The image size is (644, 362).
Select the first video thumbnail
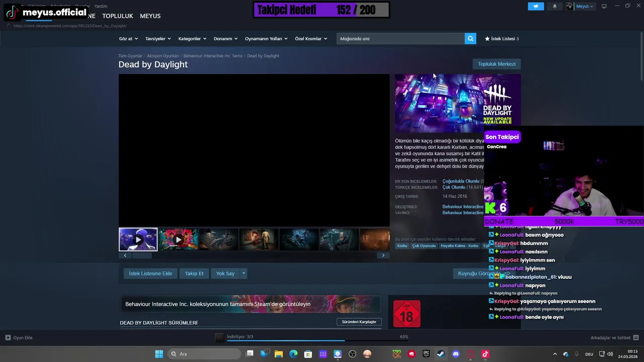point(138,239)
